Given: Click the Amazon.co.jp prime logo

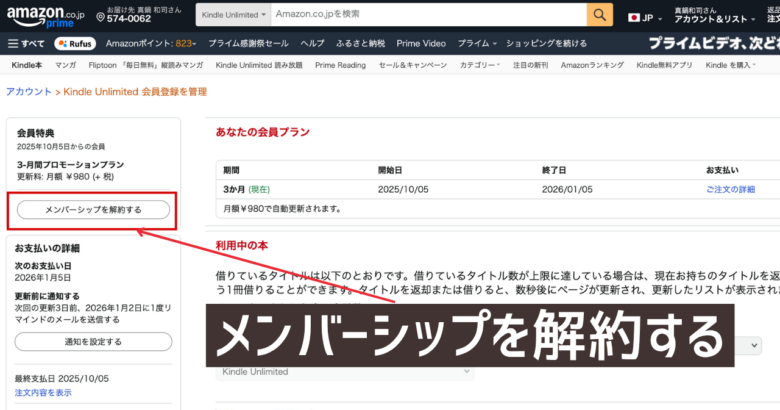Looking at the screenshot, I should 45,15.
